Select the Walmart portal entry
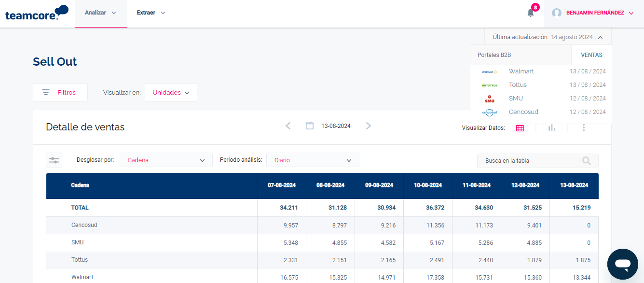The width and height of the screenshot is (644, 283). (521, 71)
